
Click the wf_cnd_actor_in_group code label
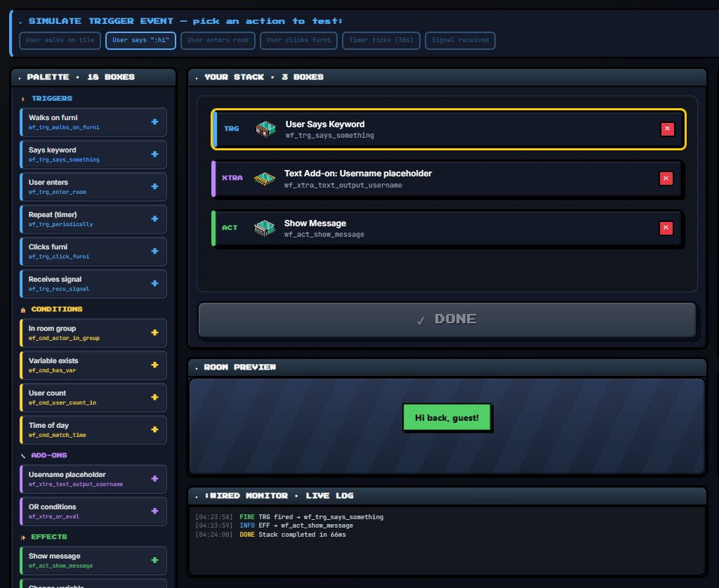64,338
